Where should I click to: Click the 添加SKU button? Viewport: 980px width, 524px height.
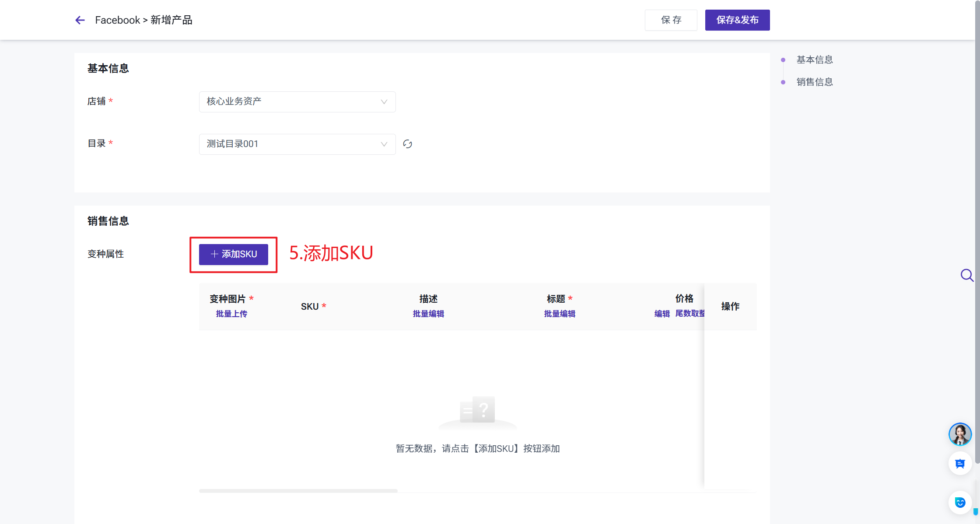234,254
